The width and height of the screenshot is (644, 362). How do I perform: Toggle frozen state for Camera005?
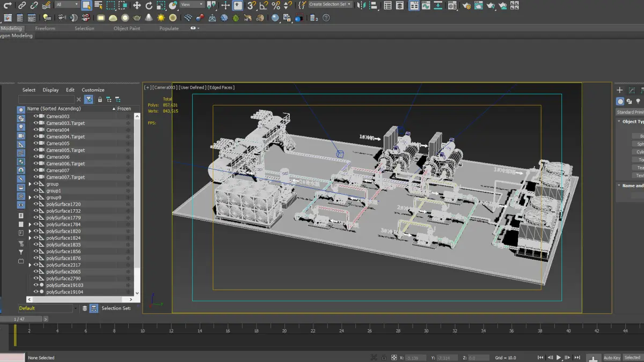pos(128,144)
